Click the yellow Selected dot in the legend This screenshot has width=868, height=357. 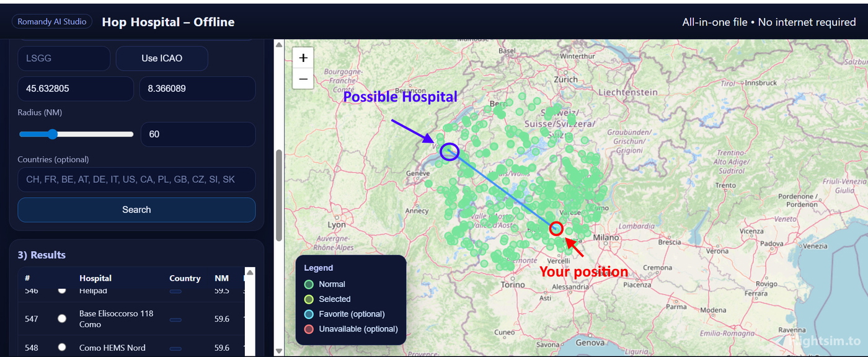(x=308, y=299)
